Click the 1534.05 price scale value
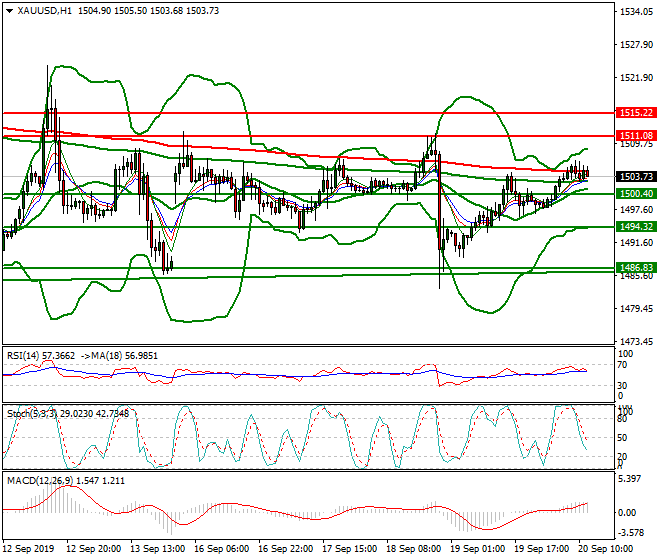Screen dimensions: 660x560 (x=636, y=12)
